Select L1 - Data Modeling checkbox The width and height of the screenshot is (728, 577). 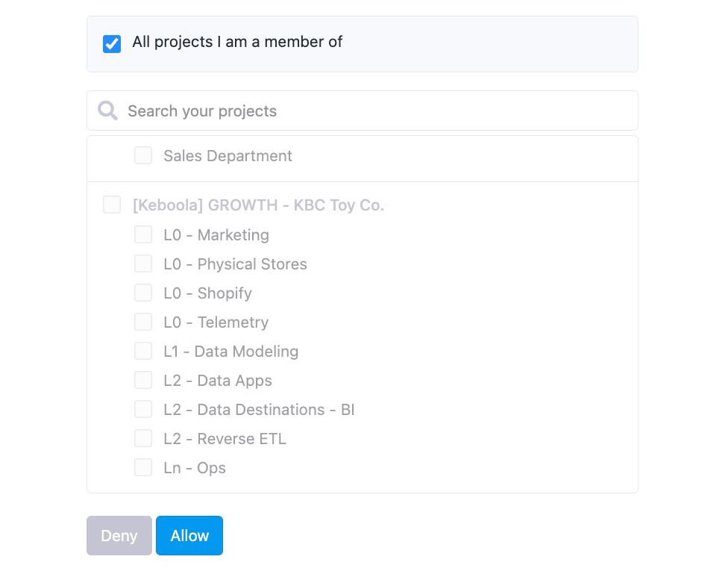(143, 351)
